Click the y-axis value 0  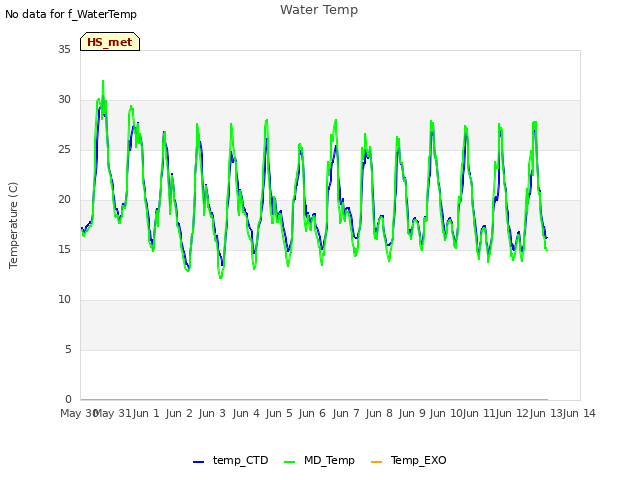coord(68,399)
